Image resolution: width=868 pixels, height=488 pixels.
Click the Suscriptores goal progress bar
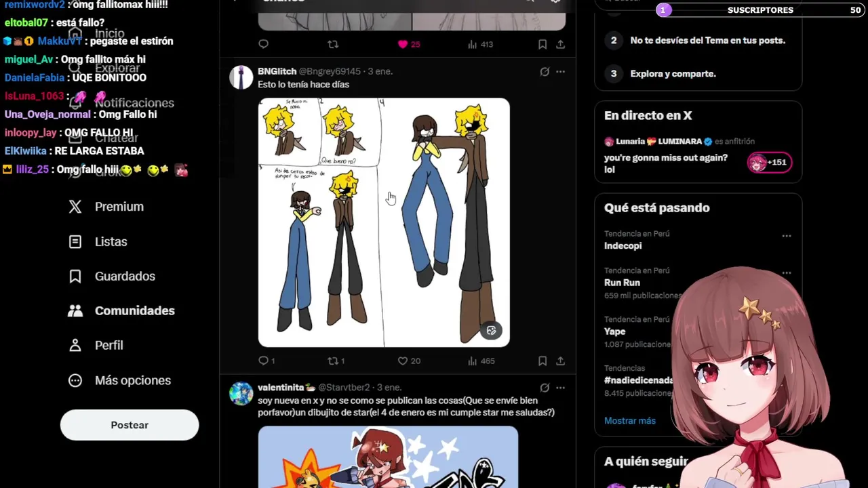click(759, 10)
